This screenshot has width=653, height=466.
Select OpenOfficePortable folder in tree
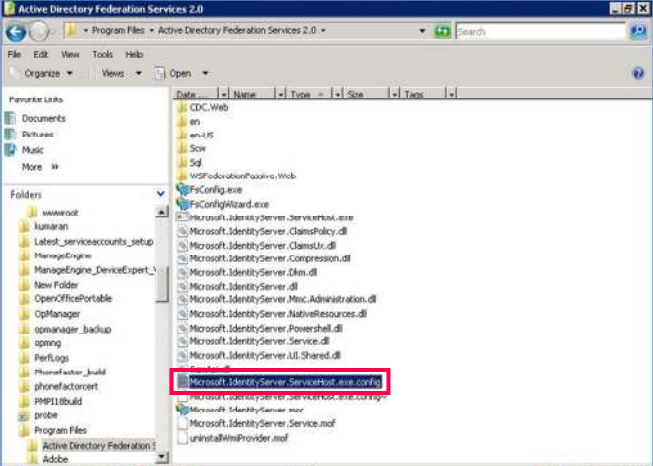pos(73,299)
